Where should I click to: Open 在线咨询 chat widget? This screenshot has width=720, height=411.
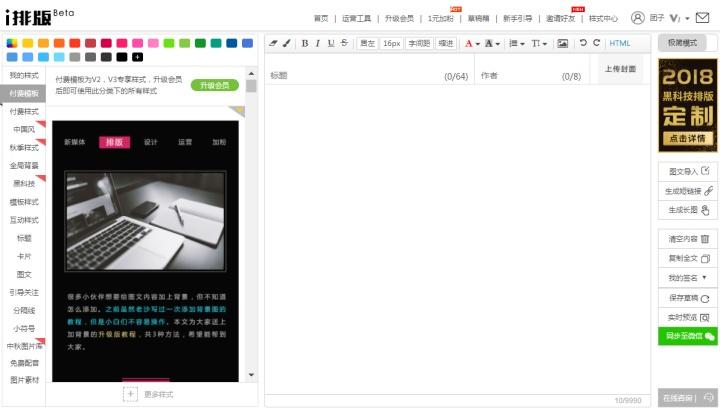[x=687, y=398]
